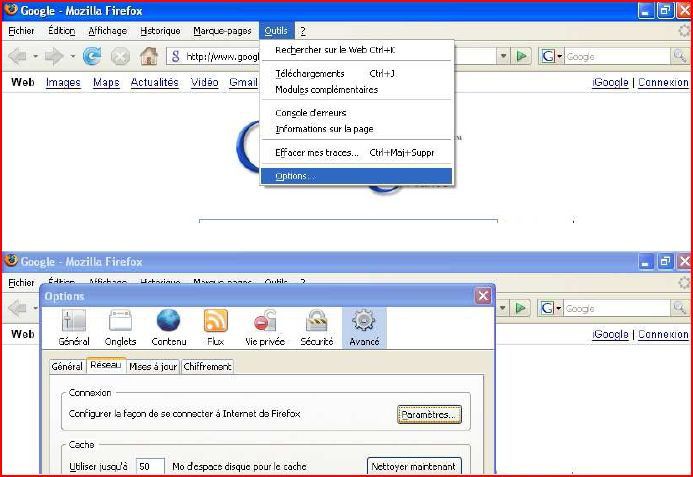Follow the Gmail link in upper window
The height and width of the screenshot is (477, 693).
click(243, 82)
